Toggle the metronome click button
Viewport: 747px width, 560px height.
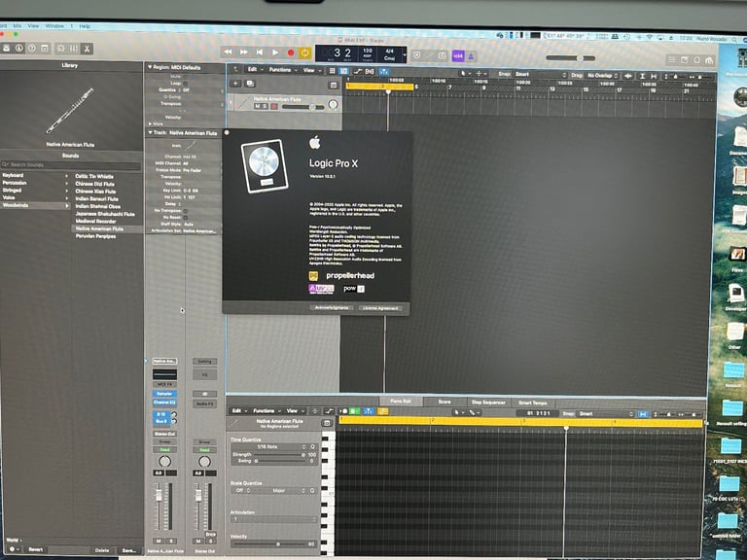(471, 56)
